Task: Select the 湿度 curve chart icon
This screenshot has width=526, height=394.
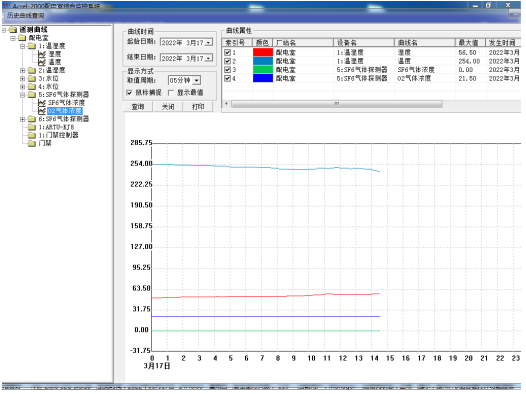Action: pyautogui.click(x=42, y=54)
